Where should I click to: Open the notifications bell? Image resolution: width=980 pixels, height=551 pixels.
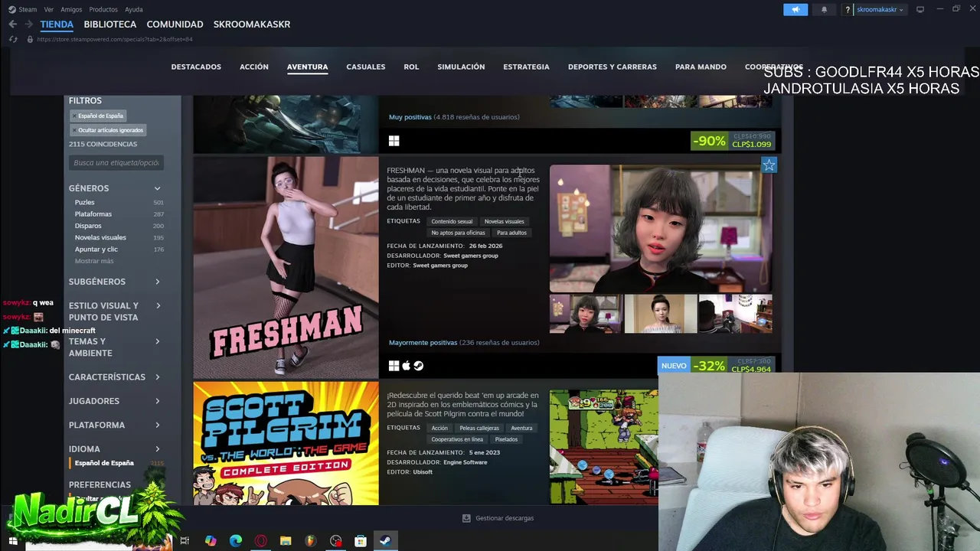[x=824, y=9]
